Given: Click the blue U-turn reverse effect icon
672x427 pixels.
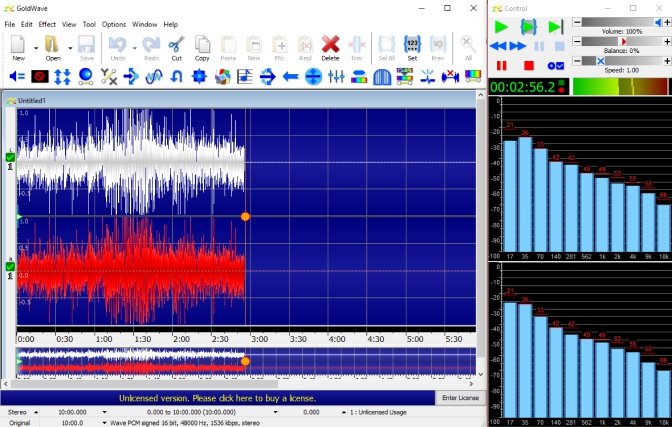Looking at the screenshot, I should (177, 77).
